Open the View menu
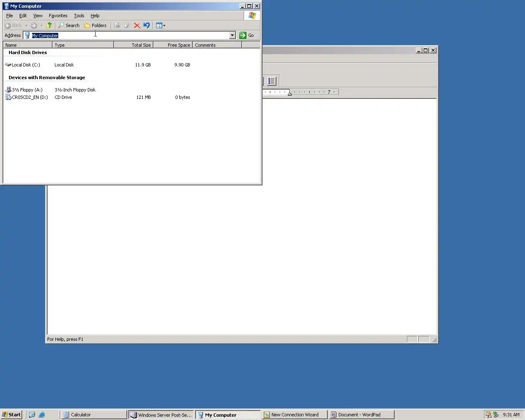 38,16
